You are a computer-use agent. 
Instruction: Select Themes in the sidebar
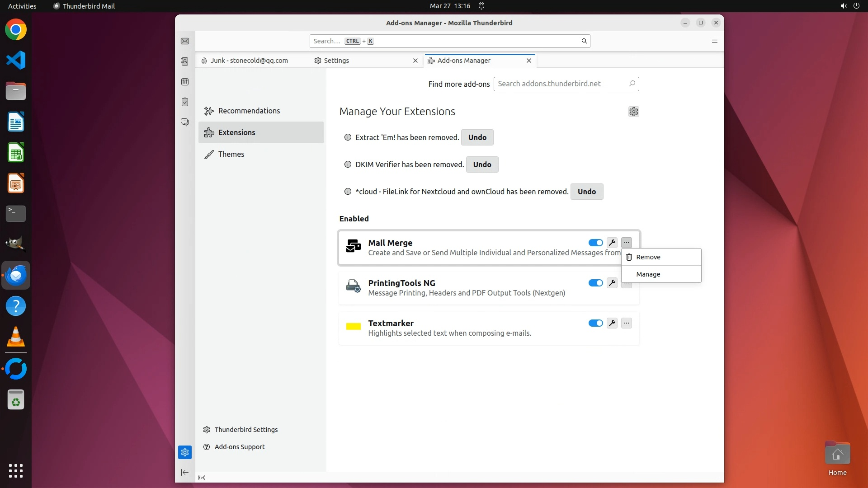pos(231,154)
